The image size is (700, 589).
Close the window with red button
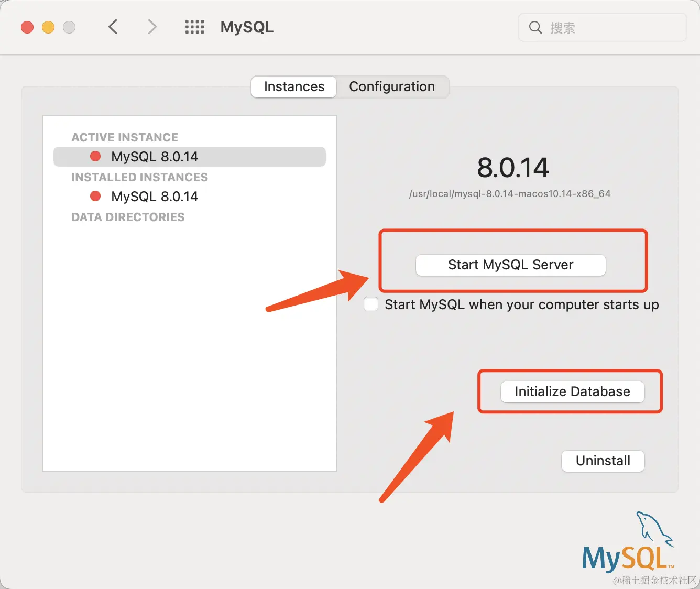(27, 27)
